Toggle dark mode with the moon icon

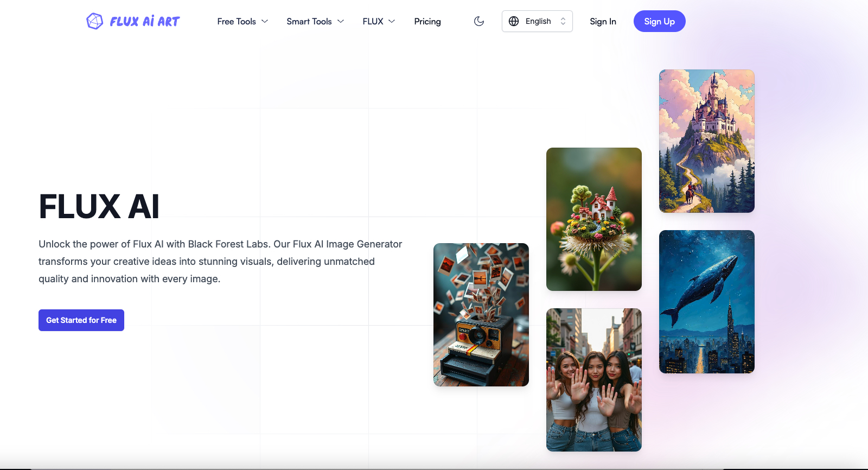479,21
